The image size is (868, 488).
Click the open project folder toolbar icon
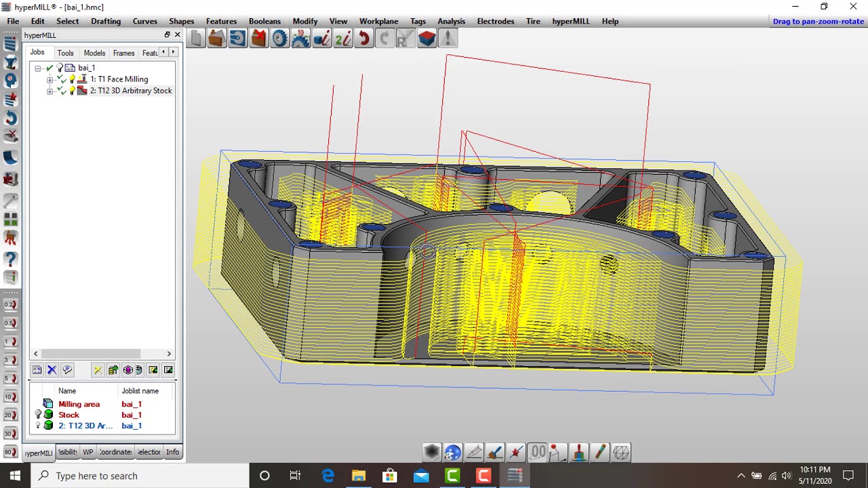click(x=216, y=39)
